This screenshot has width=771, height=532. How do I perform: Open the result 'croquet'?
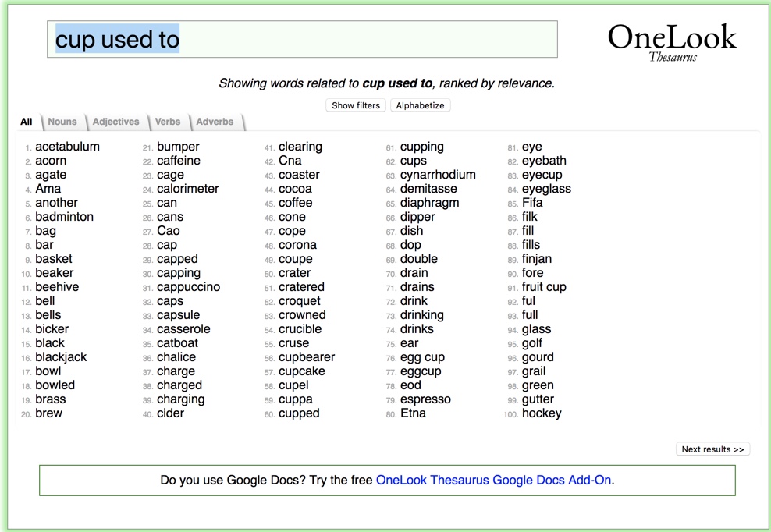pos(300,301)
